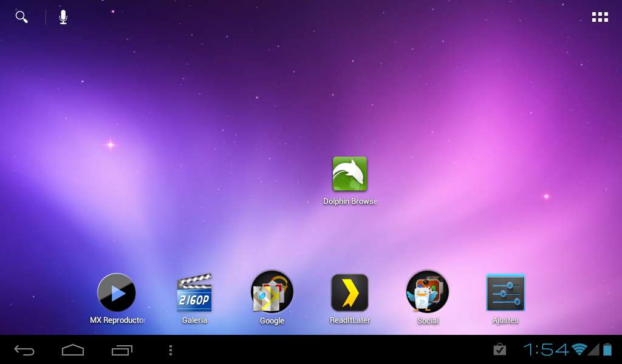Launch MX Reproductor from the dock
The height and width of the screenshot is (364, 622).
click(x=117, y=292)
